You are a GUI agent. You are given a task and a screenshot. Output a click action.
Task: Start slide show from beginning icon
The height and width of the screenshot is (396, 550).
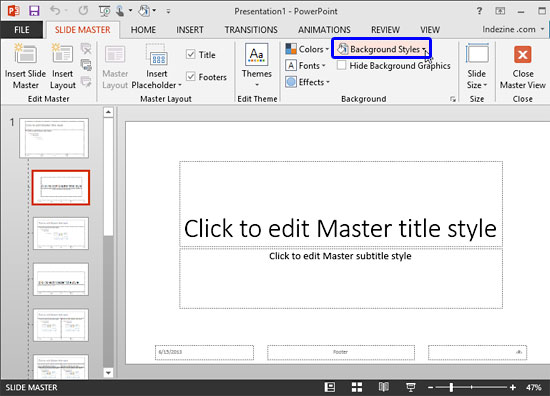click(105, 11)
